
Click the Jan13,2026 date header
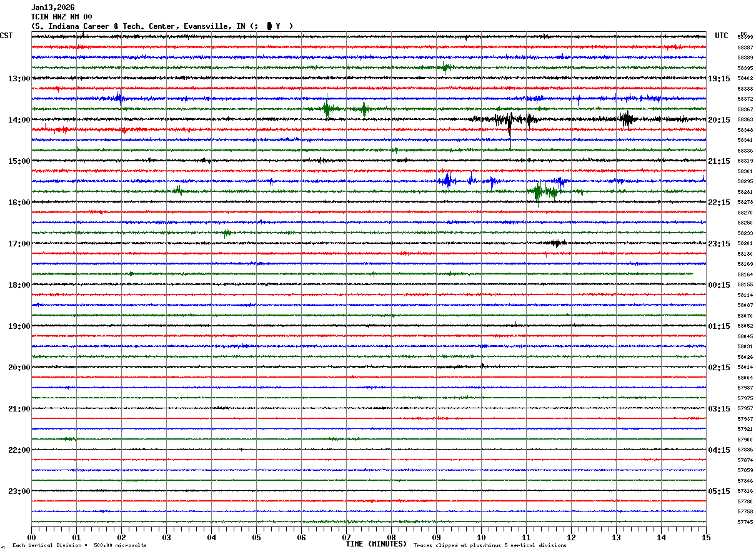point(52,8)
